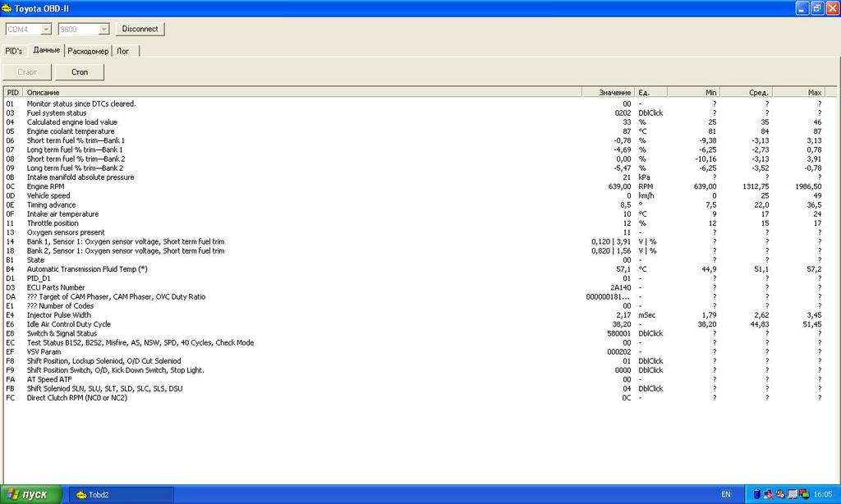Screen dimensions: 841x504
Task: Expand the COM4 port dropdown
Action: [45, 29]
